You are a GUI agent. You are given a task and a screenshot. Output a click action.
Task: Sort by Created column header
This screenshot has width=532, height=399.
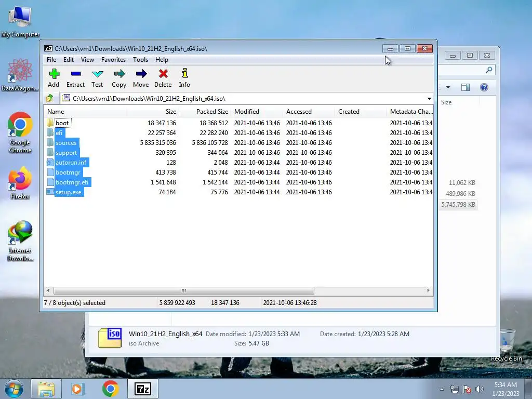361,112
